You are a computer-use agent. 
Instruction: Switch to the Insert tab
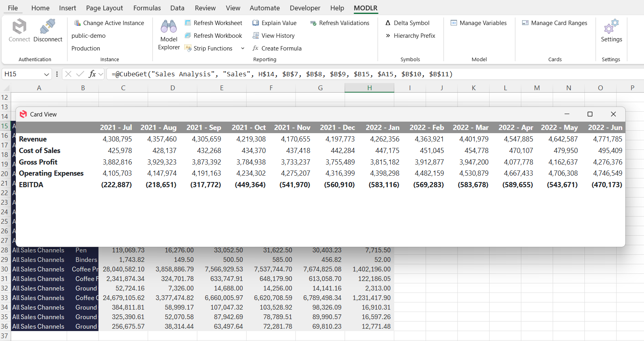click(x=67, y=8)
